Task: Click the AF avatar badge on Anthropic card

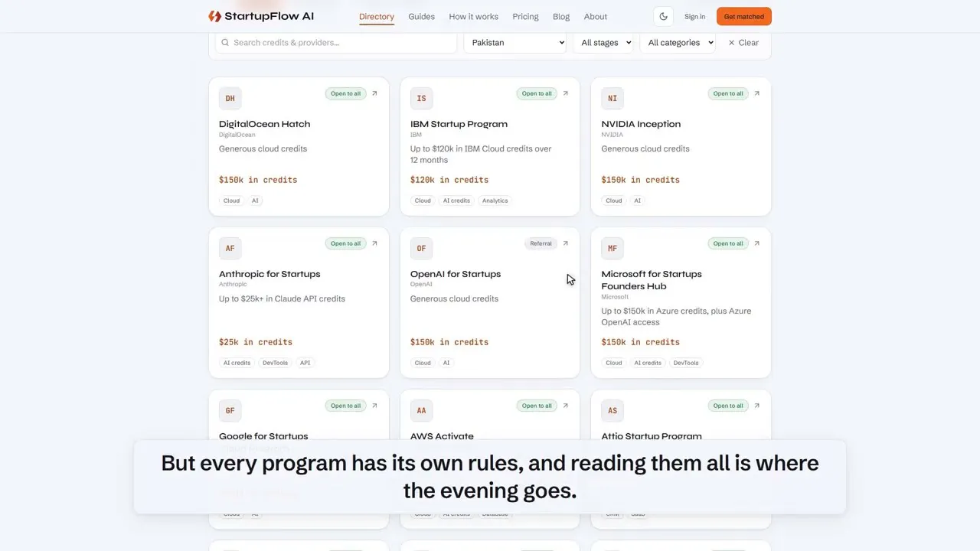Action: (230, 249)
